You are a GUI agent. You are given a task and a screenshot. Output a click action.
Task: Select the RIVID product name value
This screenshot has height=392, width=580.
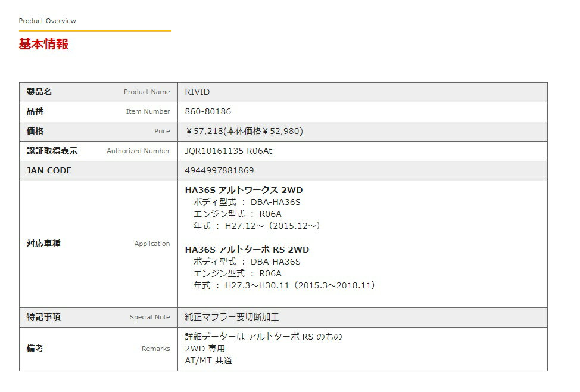pyautogui.click(x=197, y=92)
